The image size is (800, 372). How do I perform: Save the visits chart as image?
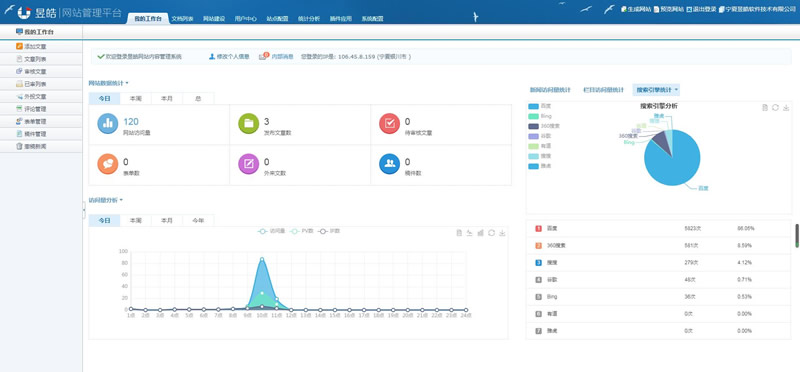502,233
